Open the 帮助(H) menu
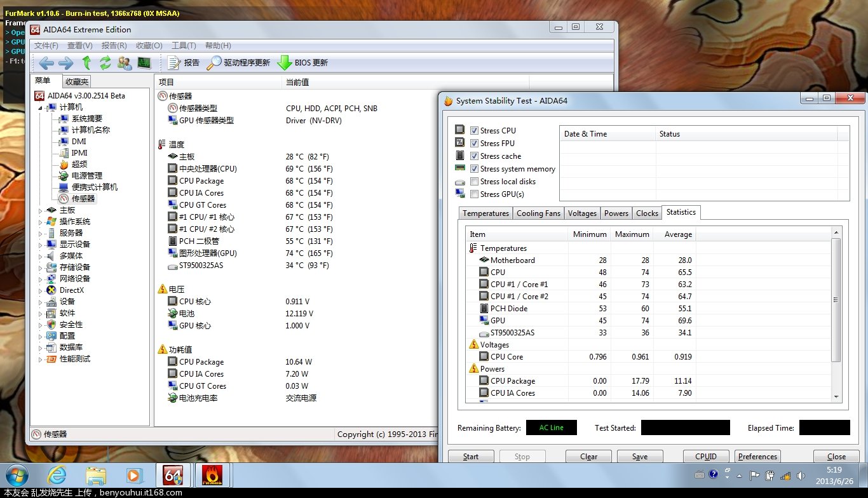Screen dimensions: 868x498 coord(218,46)
